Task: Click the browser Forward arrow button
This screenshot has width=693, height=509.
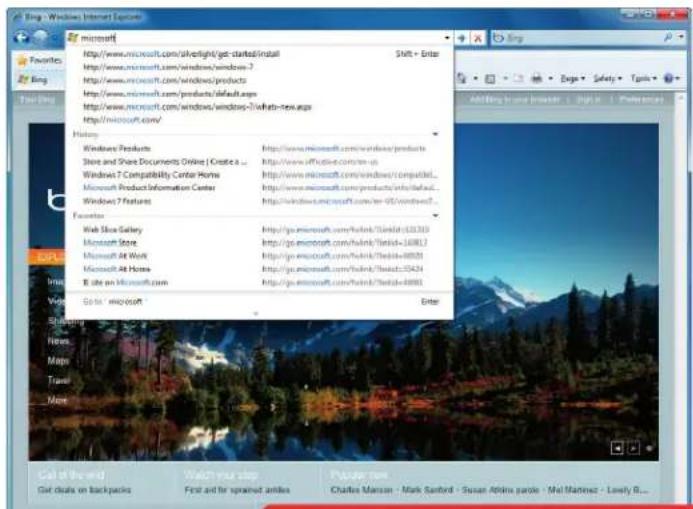Action: [40, 38]
